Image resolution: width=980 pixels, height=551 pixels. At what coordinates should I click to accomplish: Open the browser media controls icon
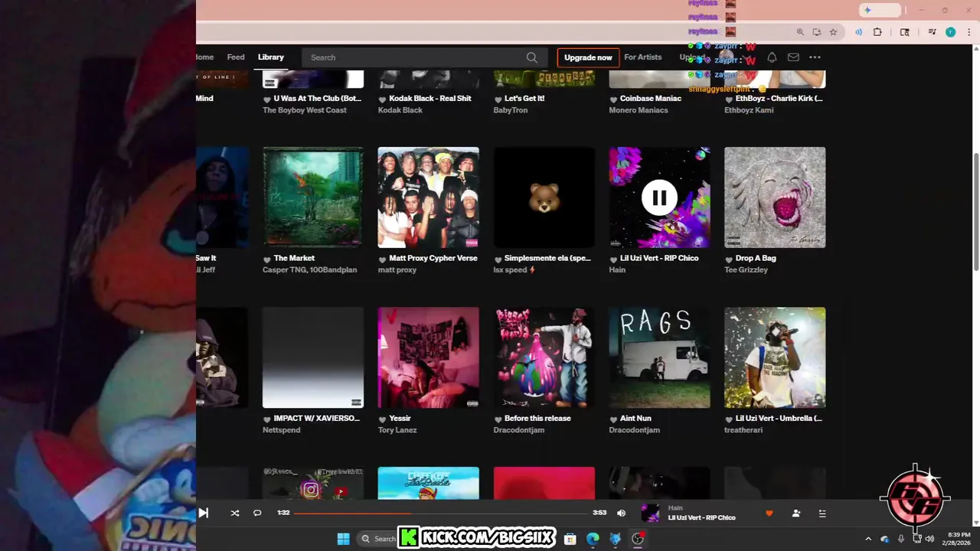pos(932,32)
